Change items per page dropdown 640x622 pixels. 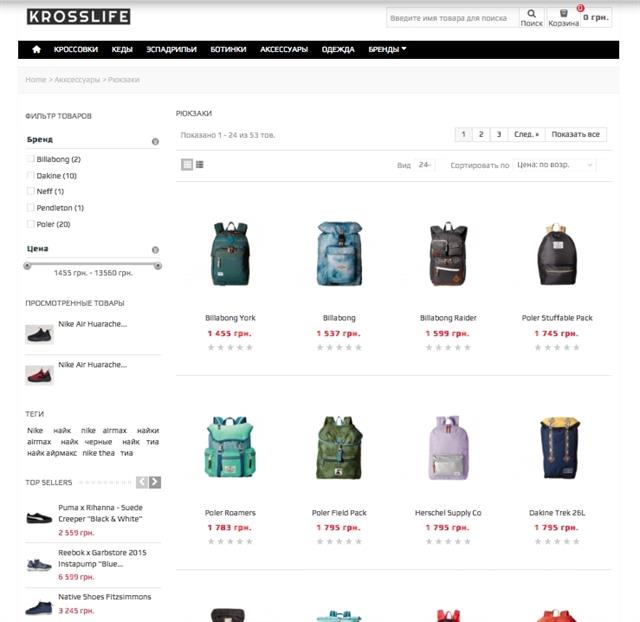tap(424, 165)
